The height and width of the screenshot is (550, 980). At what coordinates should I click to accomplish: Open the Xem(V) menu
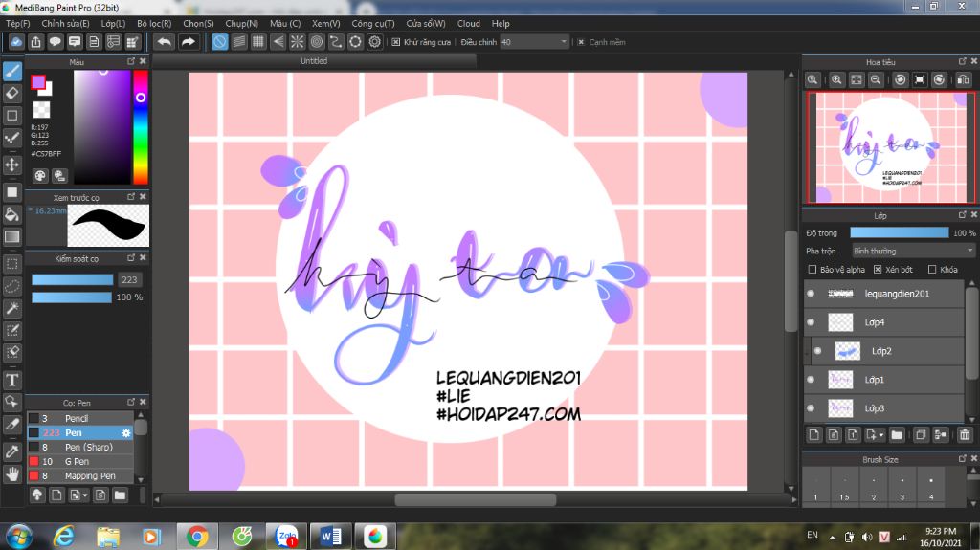click(325, 23)
